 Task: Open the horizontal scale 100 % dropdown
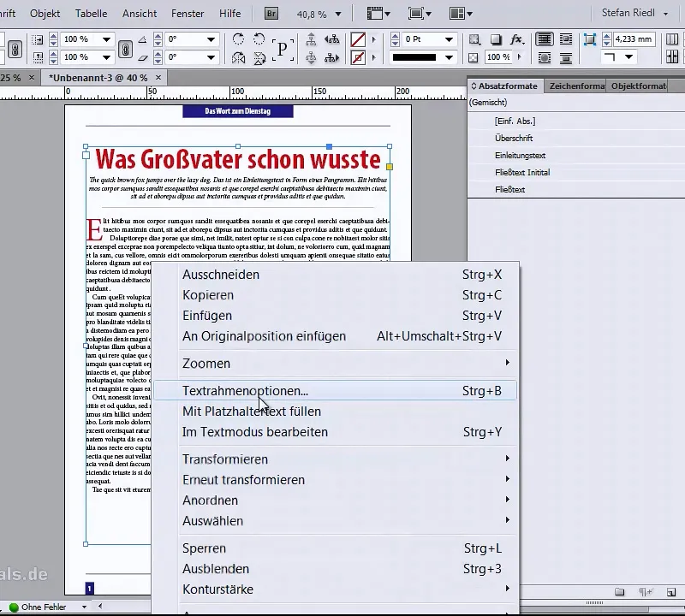106,39
